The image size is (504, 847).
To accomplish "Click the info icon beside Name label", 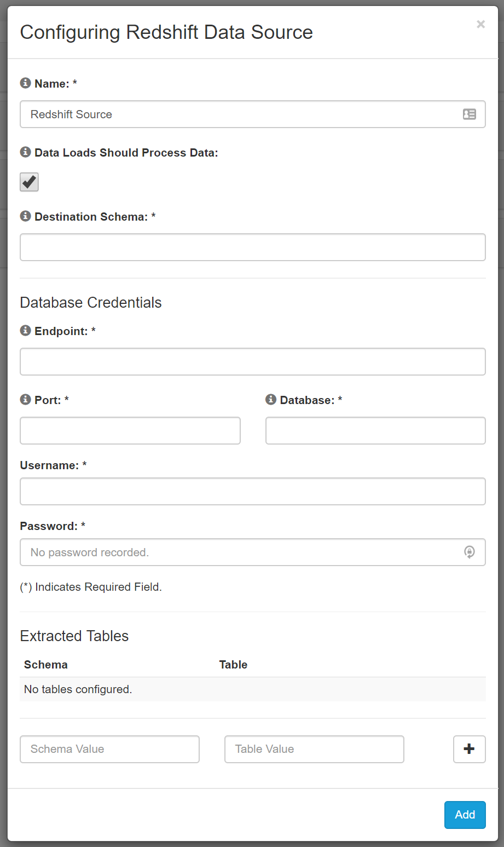I will pyautogui.click(x=25, y=83).
